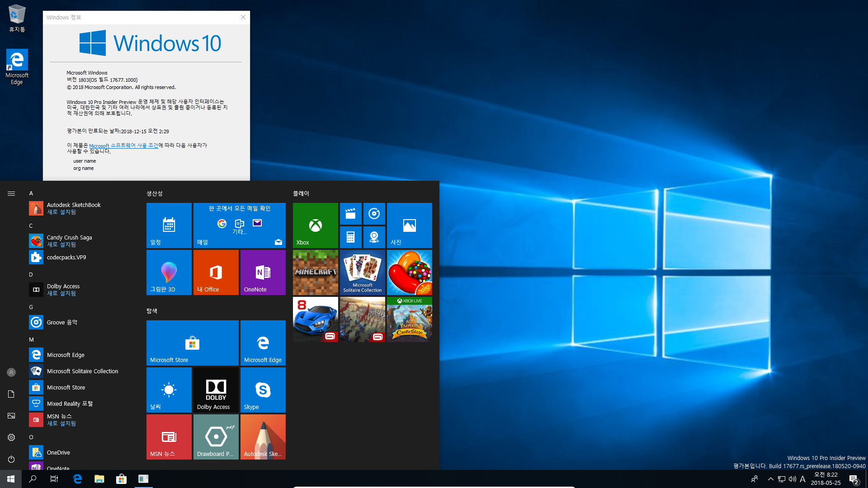Open the Camera small tile

point(374,237)
